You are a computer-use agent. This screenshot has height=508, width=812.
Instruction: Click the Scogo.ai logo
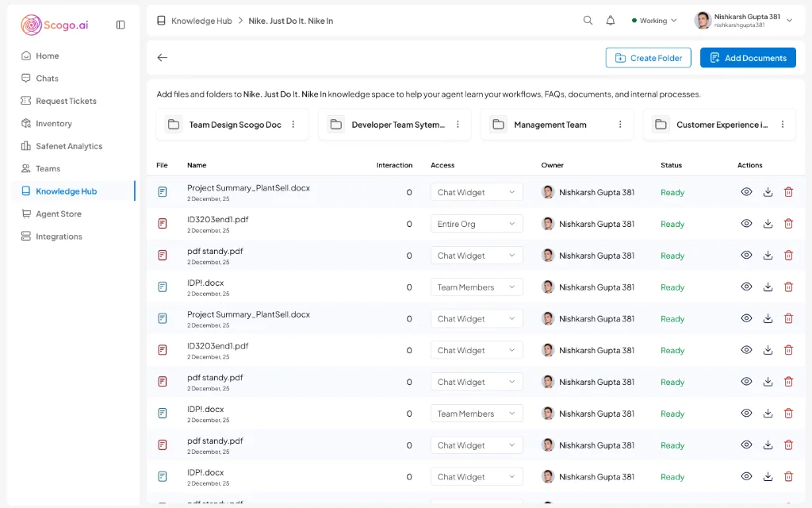53,25
